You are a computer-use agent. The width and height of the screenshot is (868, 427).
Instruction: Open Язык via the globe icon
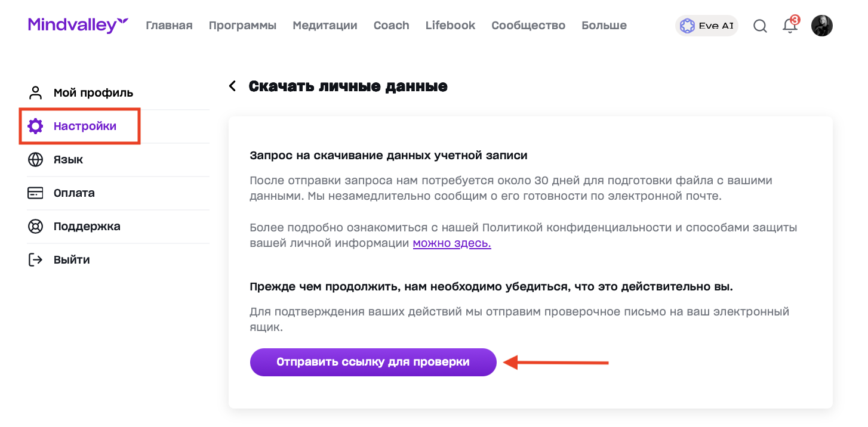(x=35, y=159)
